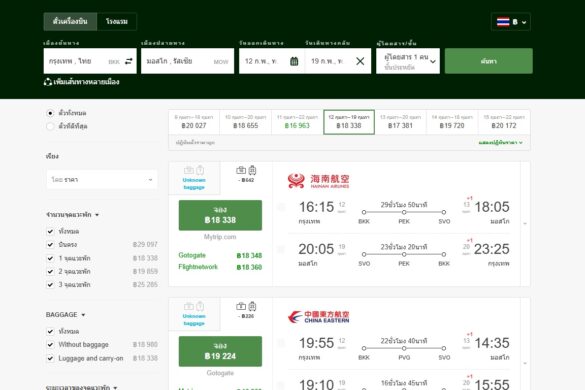Open the Flightnetwork ฿18 360 offer

220,267
